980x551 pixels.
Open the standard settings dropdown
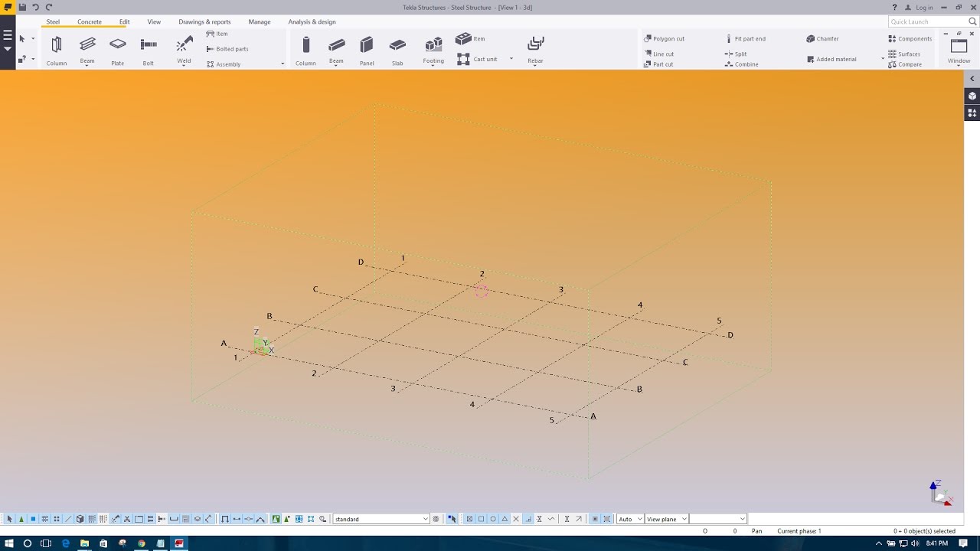click(381, 518)
